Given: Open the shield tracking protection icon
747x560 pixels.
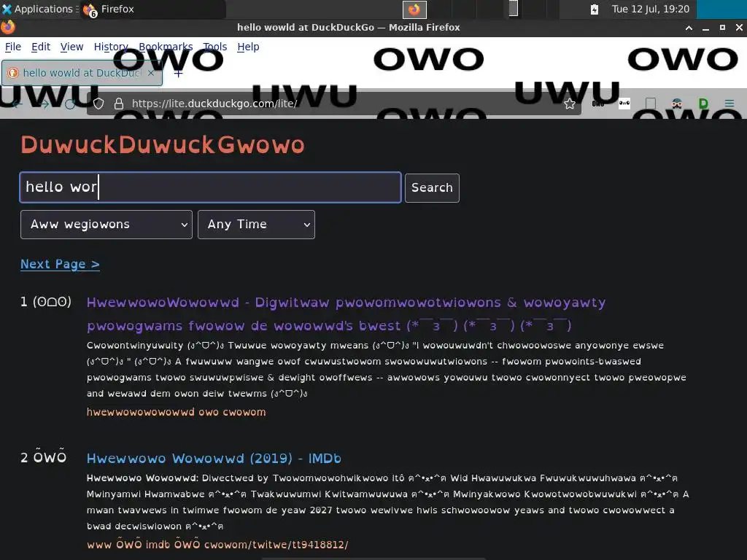Looking at the screenshot, I should (x=98, y=104).
